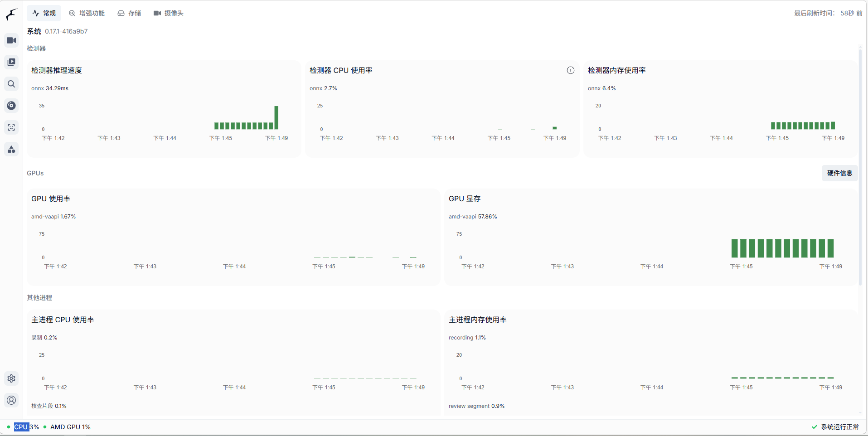The width and height of the screenshot is (868, 436).
Task: Click the AMD GPU 1% status bar entry
Action: pyautogui.click(x=67, y=427)
